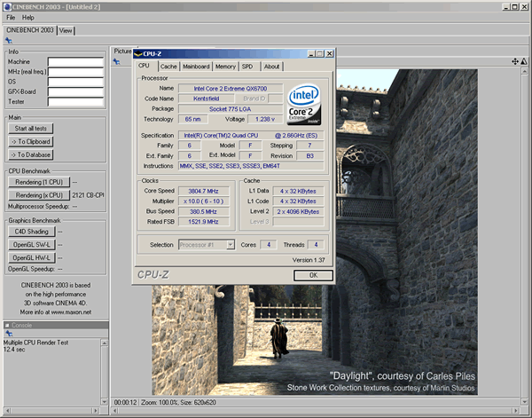Image resolution: width=532 pixels, height=418 pixels.
Task: Click the Revision value B3
Action: click(x=309, y=156)
